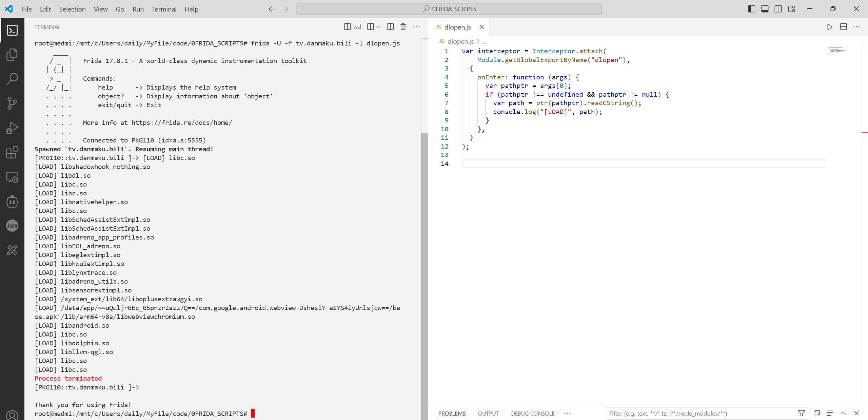Click dlopen.js in the breadcrumb
Screen dimensions: 868x420
[x=460, y=41]
